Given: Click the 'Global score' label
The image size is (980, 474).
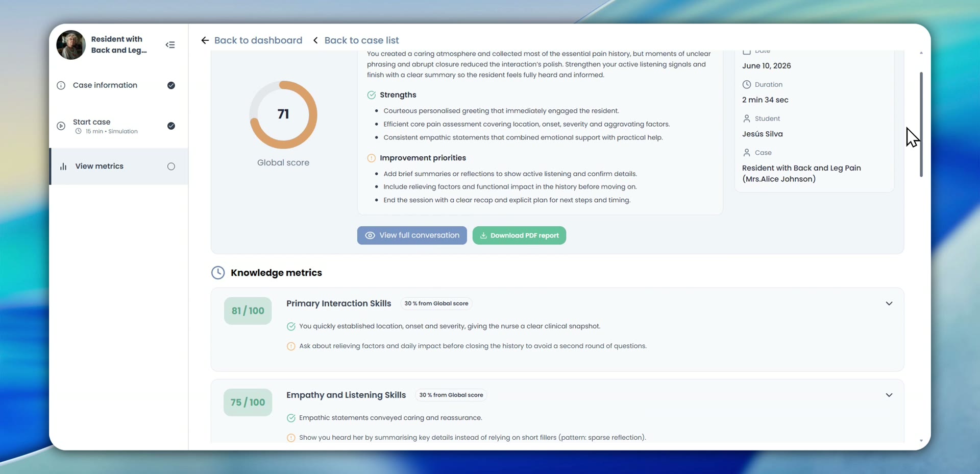Looking at the screenshot, I should 283,163.
